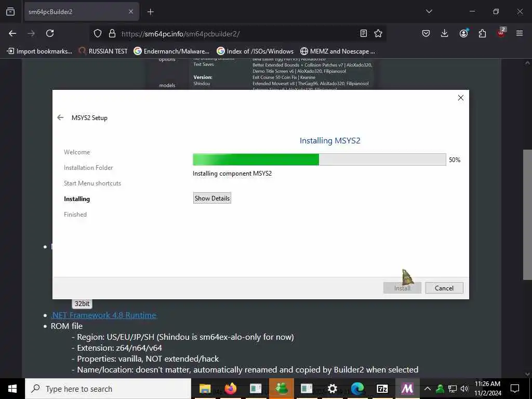Open a new browser tab
Viewport: 532px width, 399px height.
(150, 12)
